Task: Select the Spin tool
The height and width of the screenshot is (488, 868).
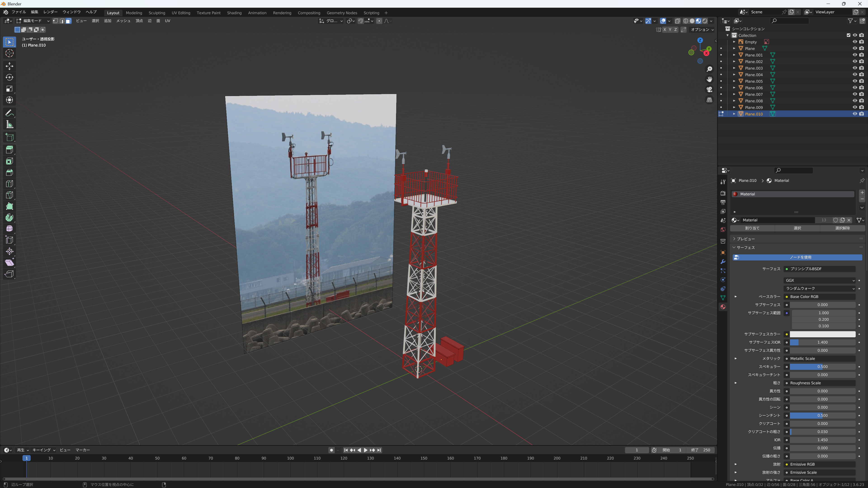Action: click(x=9, y=218)
